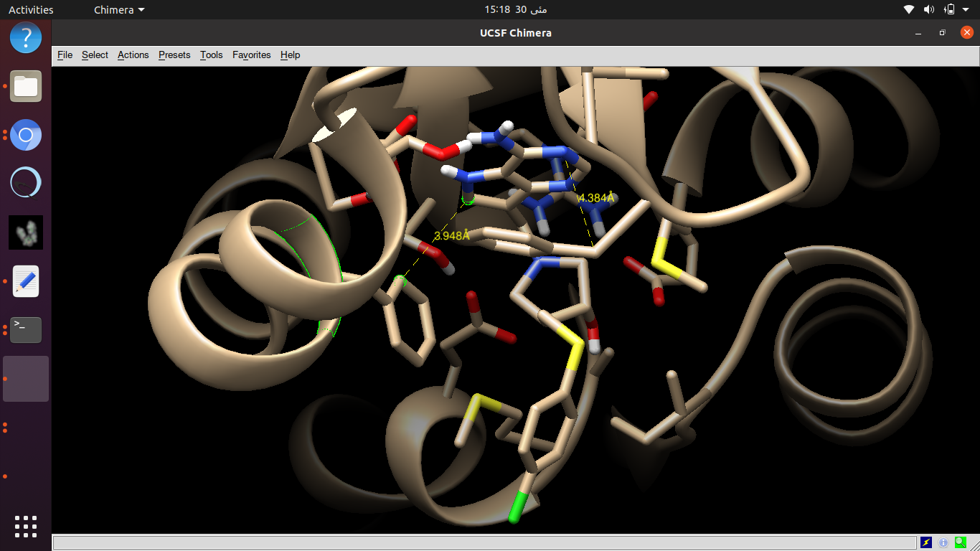Expand the Presets menu
This screenshot has width=980, height=551.
174,55
